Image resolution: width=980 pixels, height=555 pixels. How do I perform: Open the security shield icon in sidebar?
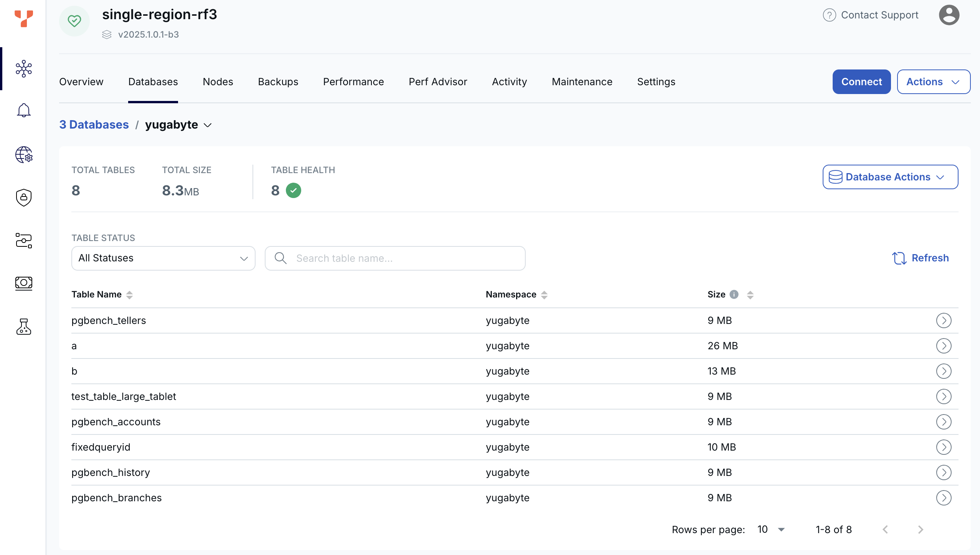[x=23, y=198]
